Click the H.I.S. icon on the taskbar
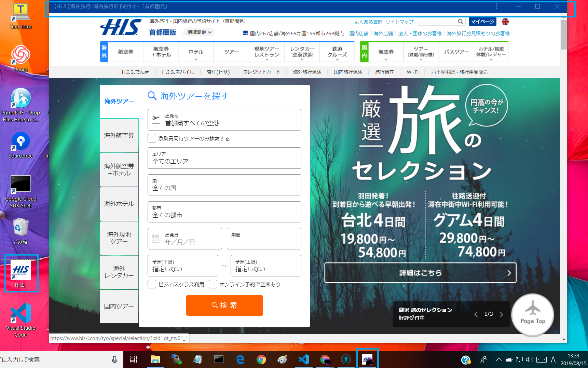This screenshot has width=588, height=368. (x=367, y=359)
